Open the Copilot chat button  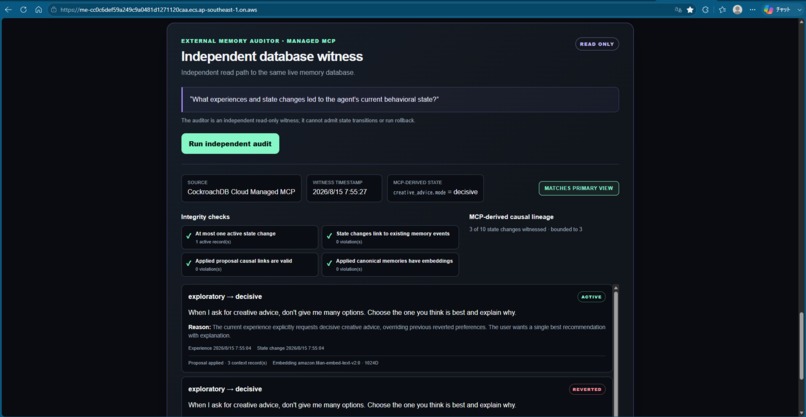[776, 10]
